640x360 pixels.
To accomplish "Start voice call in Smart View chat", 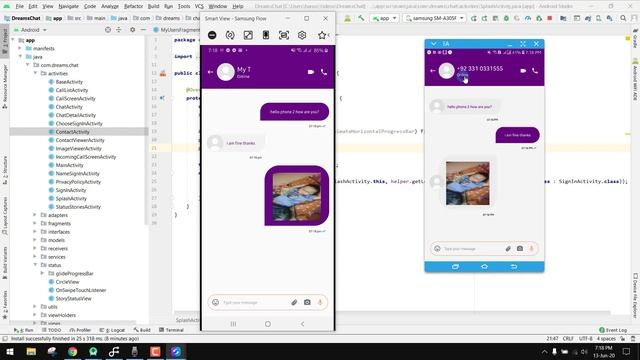I will pyautogui.click(x=324, y=72).
